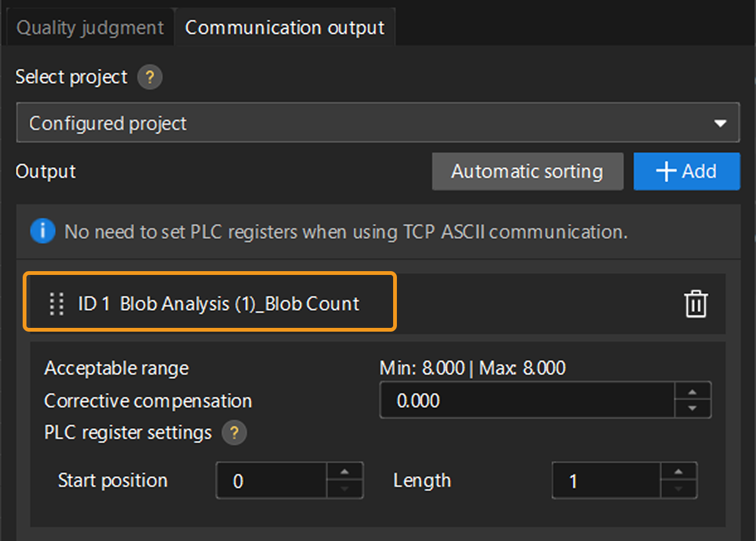Increase Corrective compensation value
The width and height of the screenshot is (756, 541).
tap(692, 392)
